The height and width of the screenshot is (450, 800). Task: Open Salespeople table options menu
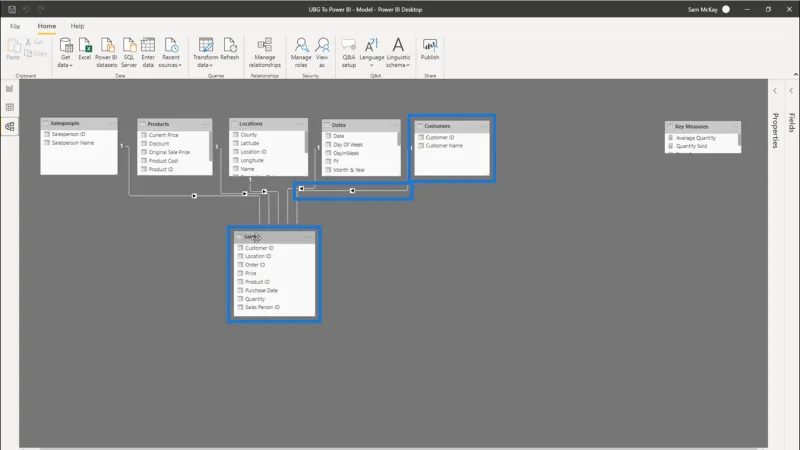click(111, 123)
